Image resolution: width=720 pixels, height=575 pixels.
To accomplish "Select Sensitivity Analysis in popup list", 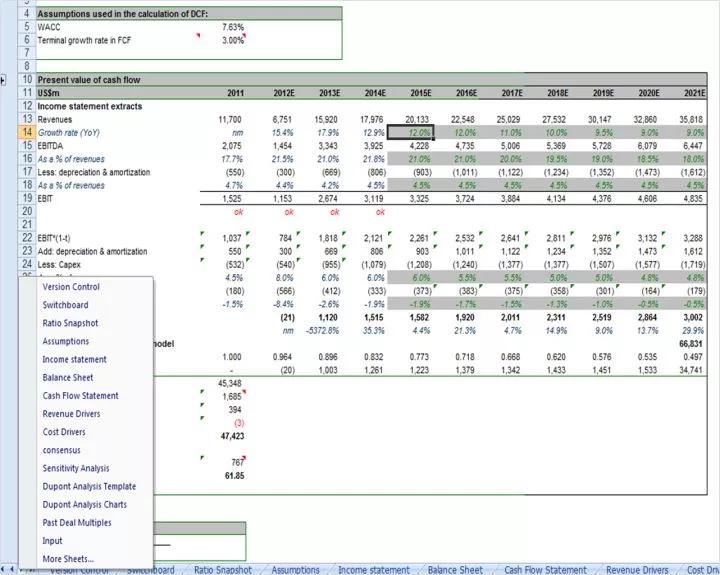I will point(76,468).
